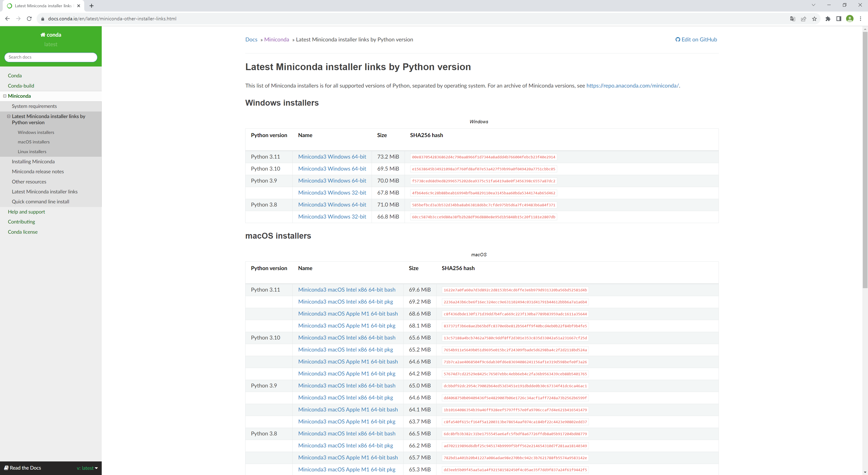The width and height of the screenshot is (868, 475).
Task: Open Conda-build in the sidebar
Action: point(21,86)
